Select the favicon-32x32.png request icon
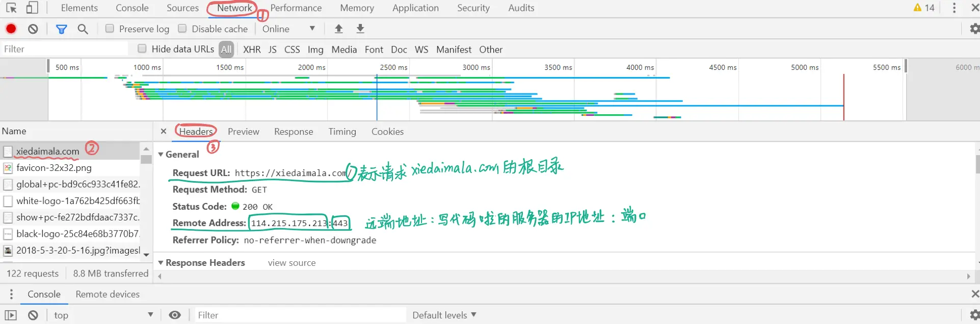 [8, 168]
